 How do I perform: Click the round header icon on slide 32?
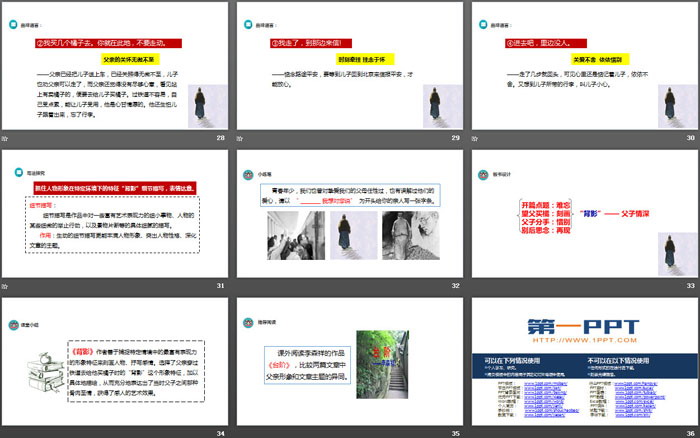coord(248,175)
